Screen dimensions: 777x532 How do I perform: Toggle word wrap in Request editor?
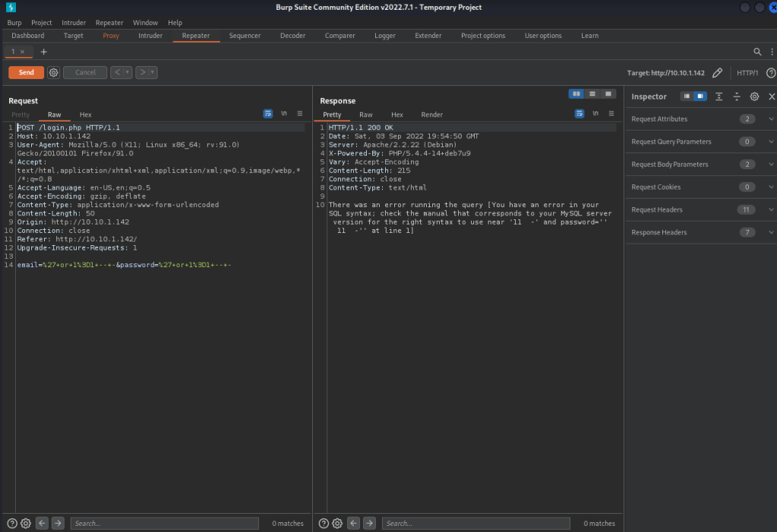click(x=267, y=114)
